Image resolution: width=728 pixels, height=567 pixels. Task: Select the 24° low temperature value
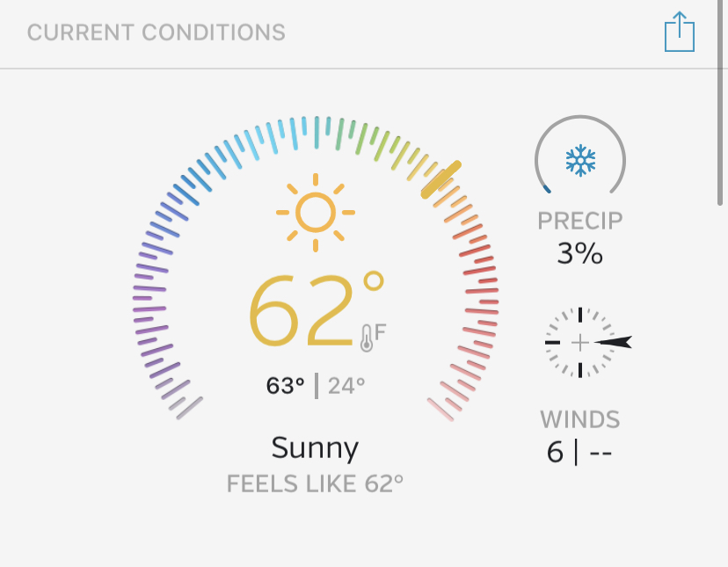346,385
